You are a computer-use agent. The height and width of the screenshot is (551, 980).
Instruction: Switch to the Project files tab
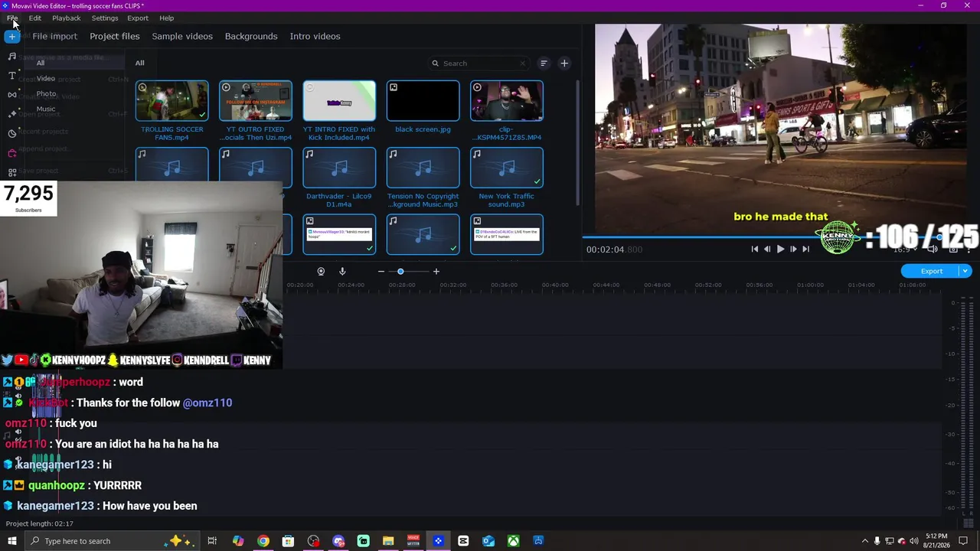point(115,36)
